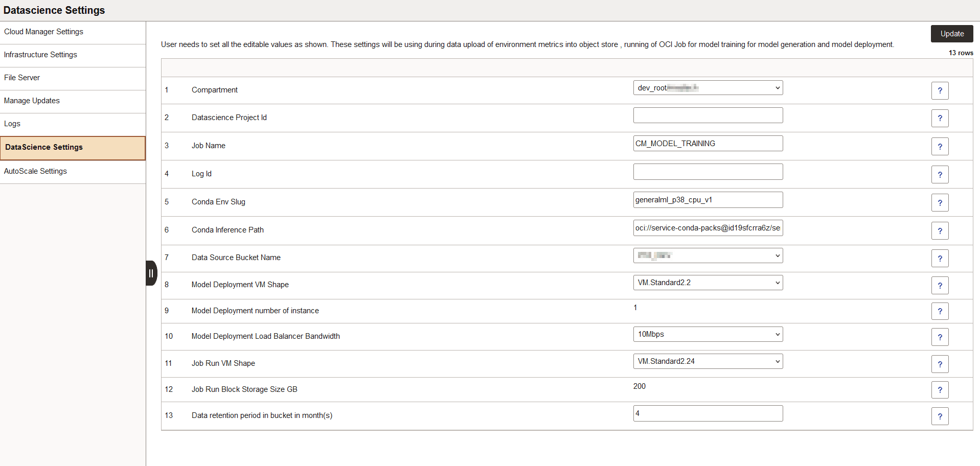Click the help icon beside Job Name

pyautogui.click(x=940, y=146)
